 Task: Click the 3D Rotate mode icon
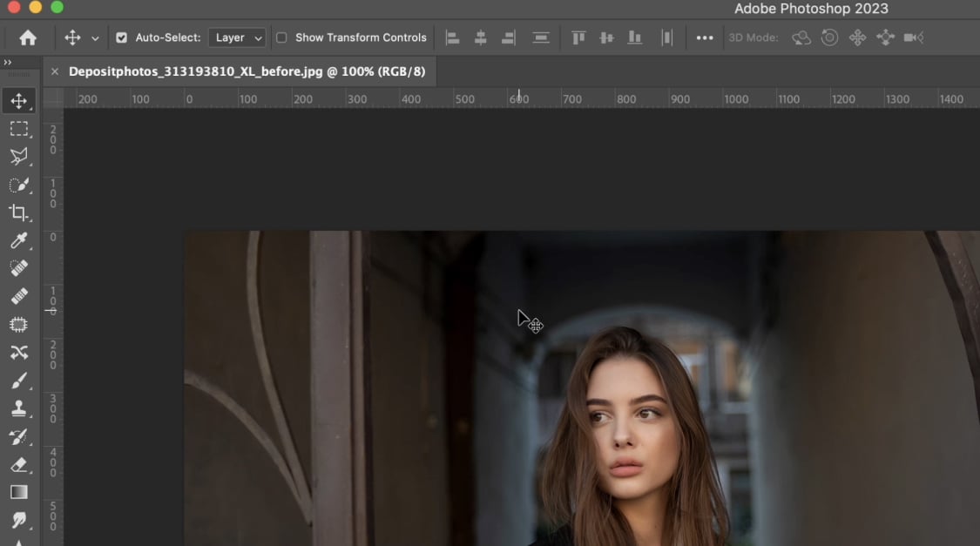[801, 37]
